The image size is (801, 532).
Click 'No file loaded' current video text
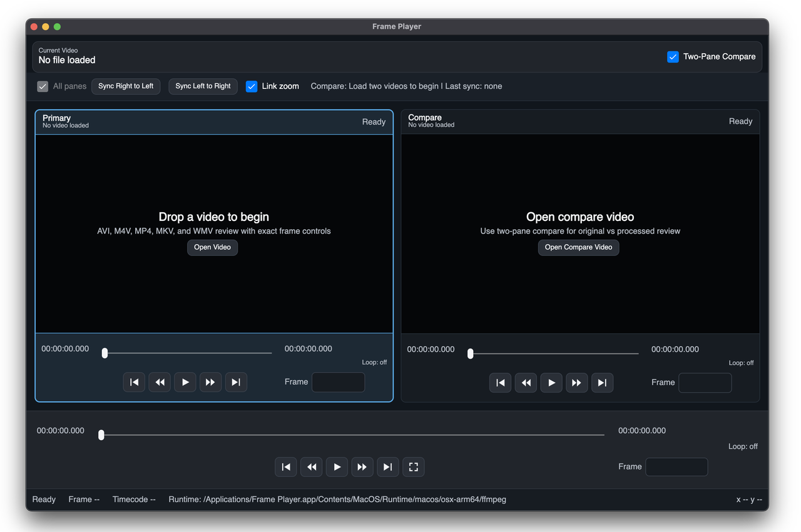[67, 60]
